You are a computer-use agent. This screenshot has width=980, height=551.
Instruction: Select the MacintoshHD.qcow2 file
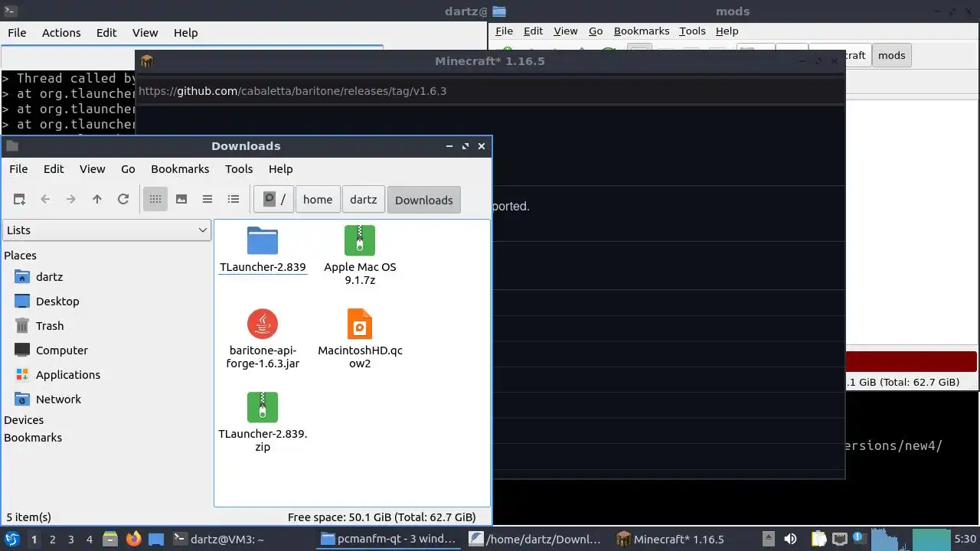tap(360, 339)
